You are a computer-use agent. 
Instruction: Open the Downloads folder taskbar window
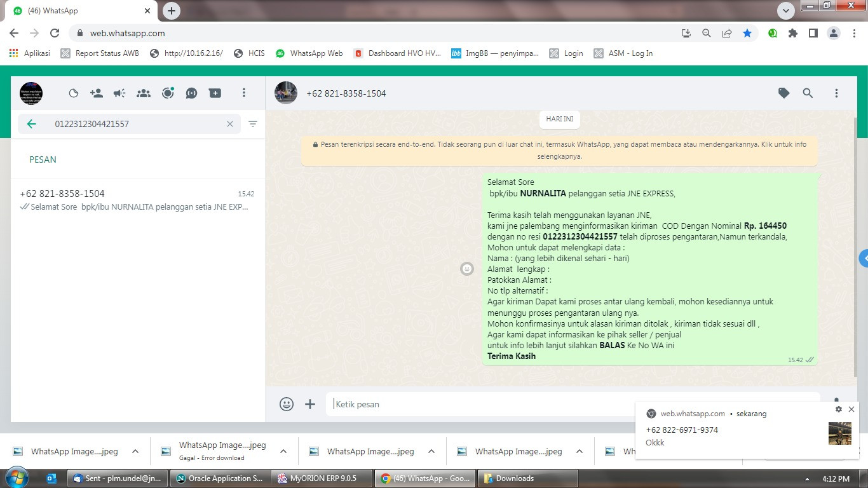coord(527,478)
